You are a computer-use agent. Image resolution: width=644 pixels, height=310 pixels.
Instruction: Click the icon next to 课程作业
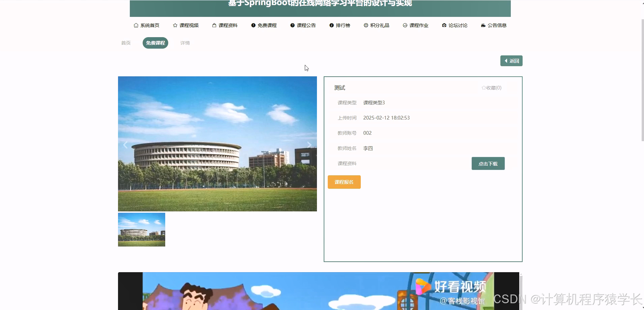tap(405, 25)
